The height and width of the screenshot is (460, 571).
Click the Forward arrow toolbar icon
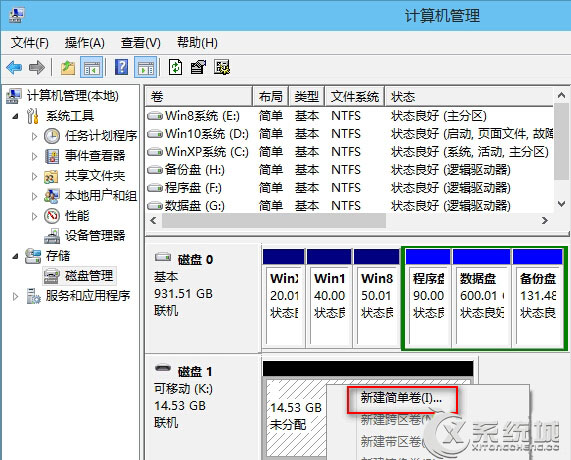tap(37, 67)
